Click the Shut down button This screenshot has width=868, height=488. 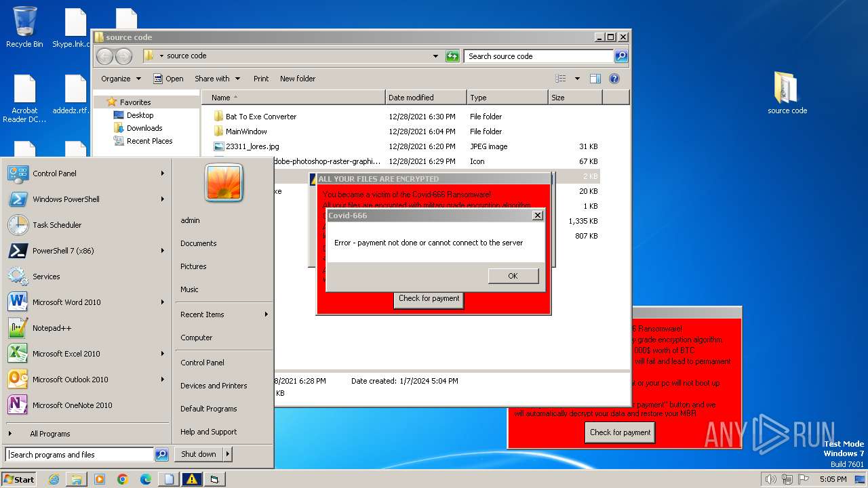click(x=199, y=454)
